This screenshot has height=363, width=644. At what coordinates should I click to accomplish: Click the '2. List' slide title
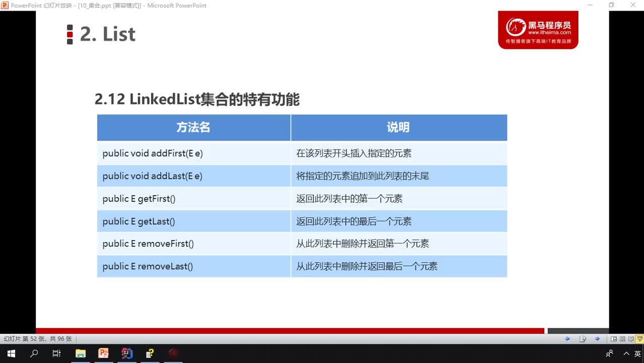108,34
